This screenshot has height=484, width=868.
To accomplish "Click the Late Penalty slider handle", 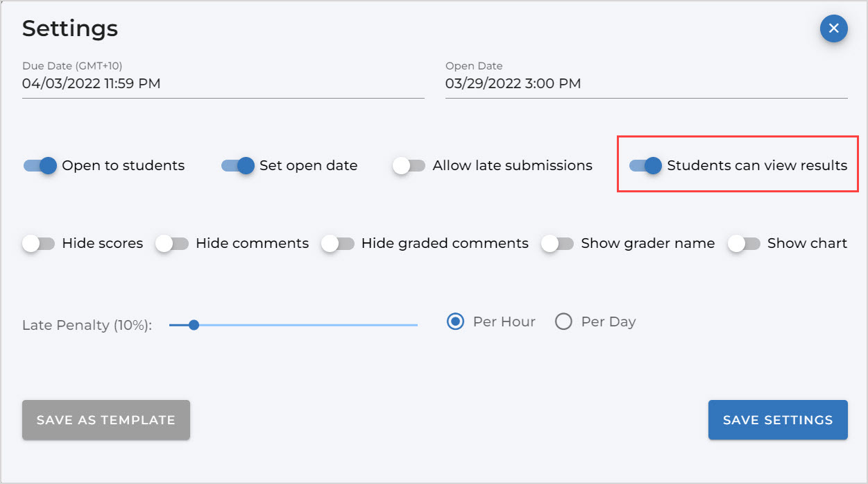I will pos(194,324).
